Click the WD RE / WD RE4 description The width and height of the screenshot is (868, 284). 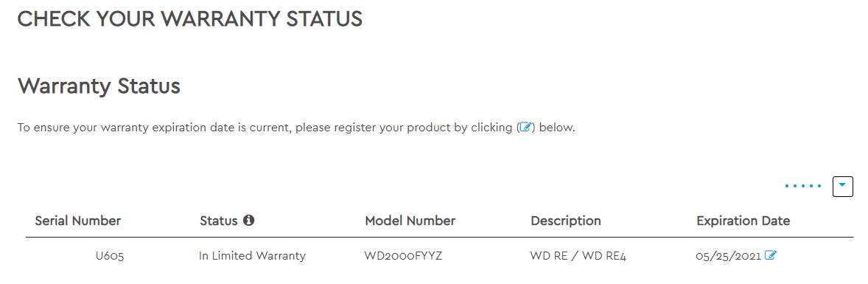[x=578, y=256]
